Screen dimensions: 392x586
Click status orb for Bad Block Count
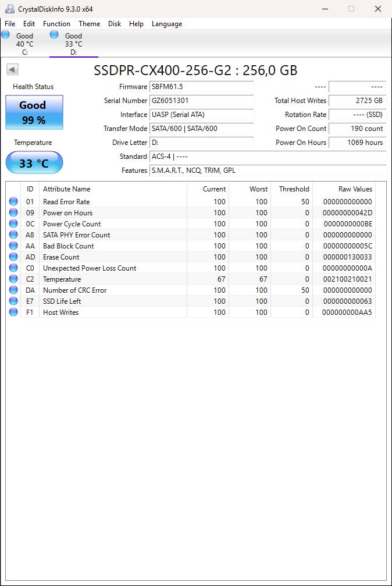[13, 246]
